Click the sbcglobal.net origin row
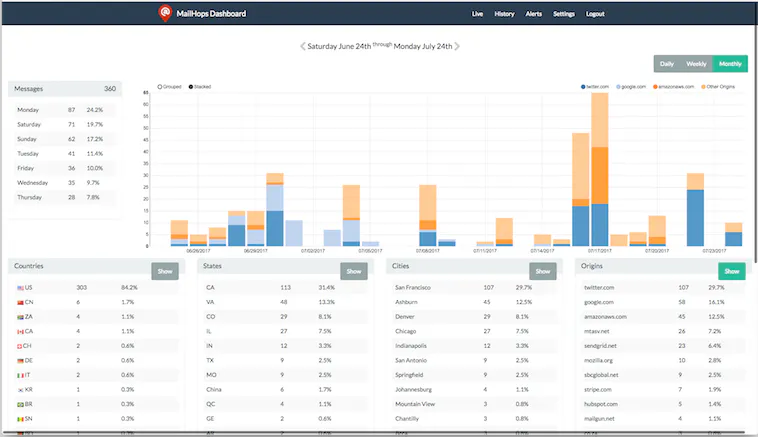 pos(663,375)
